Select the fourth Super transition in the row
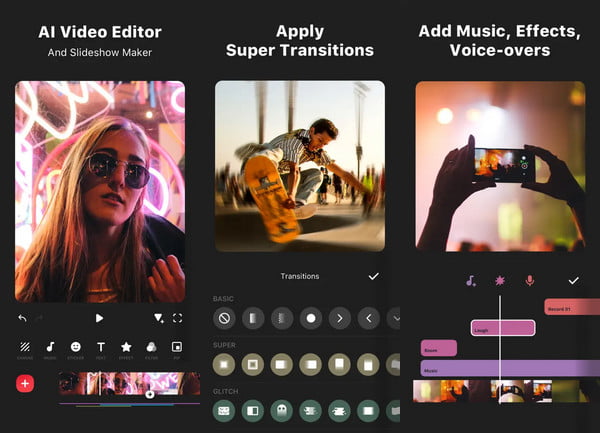The image size is (600, 433). point(310,365)
